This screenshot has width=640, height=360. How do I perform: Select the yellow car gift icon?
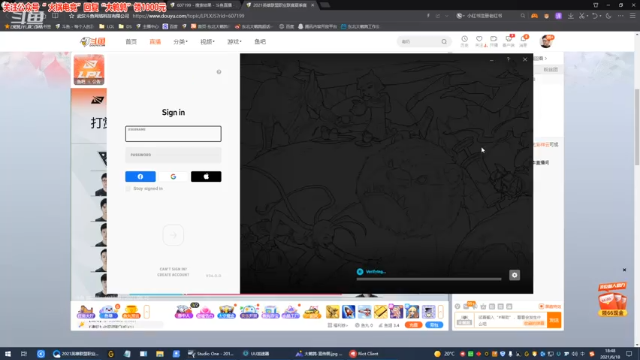tap(312, 312)
